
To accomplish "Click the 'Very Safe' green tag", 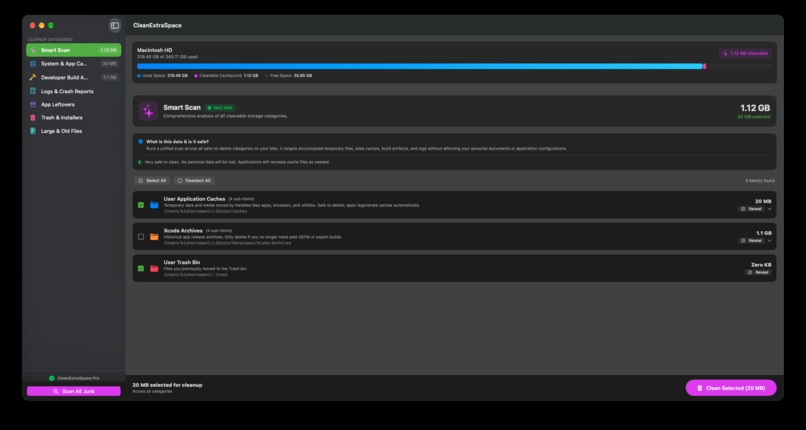I will pos(220,108).
